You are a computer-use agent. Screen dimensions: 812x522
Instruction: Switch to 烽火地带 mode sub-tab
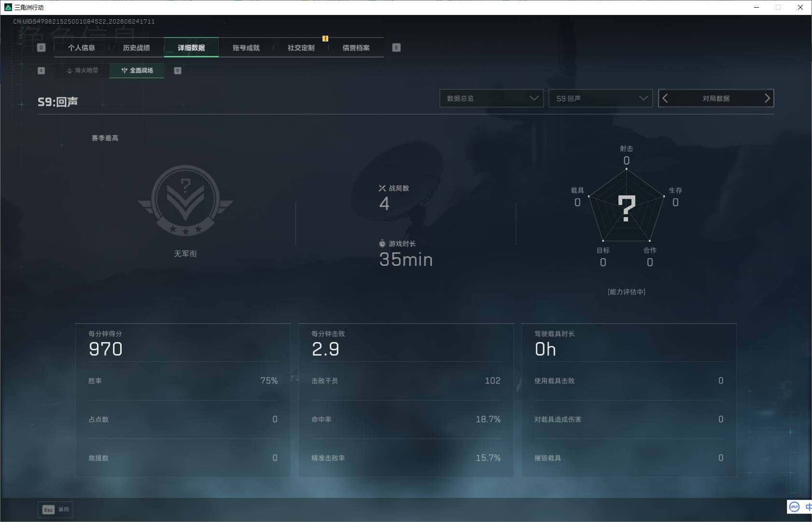tap(82, 70)
